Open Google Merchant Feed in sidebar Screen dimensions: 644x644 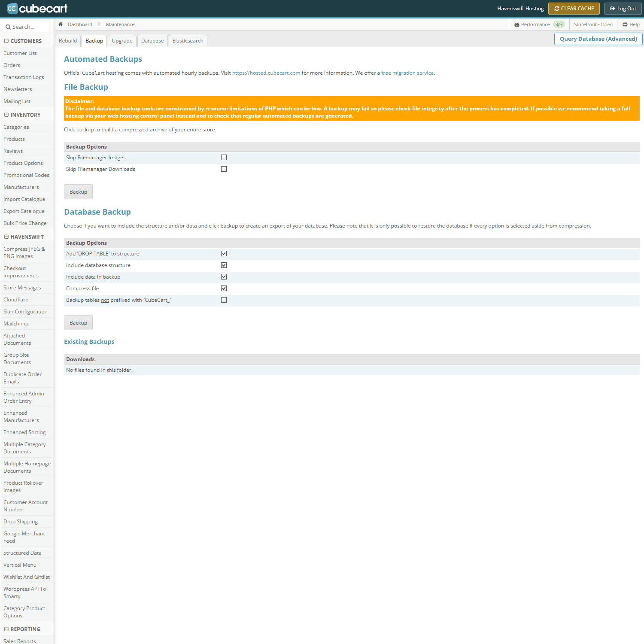coord(27,537)
